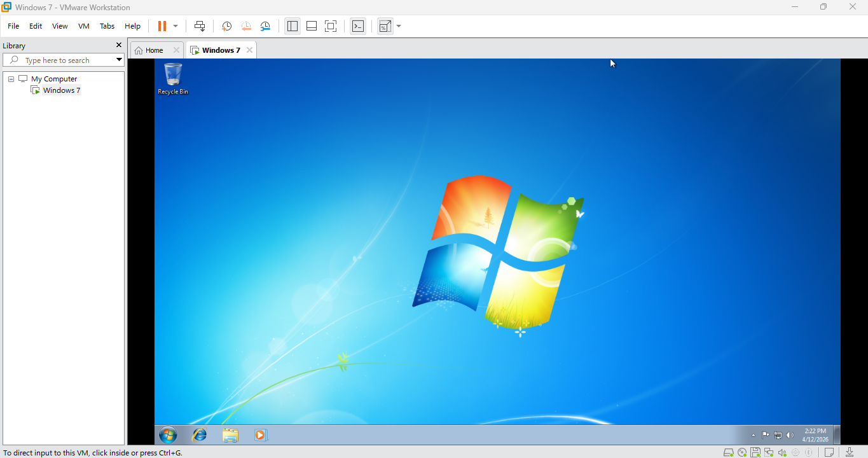Open the suspend button dropdown arrow
The height and width of the screenshot is (458, 868).
(174, 26)
